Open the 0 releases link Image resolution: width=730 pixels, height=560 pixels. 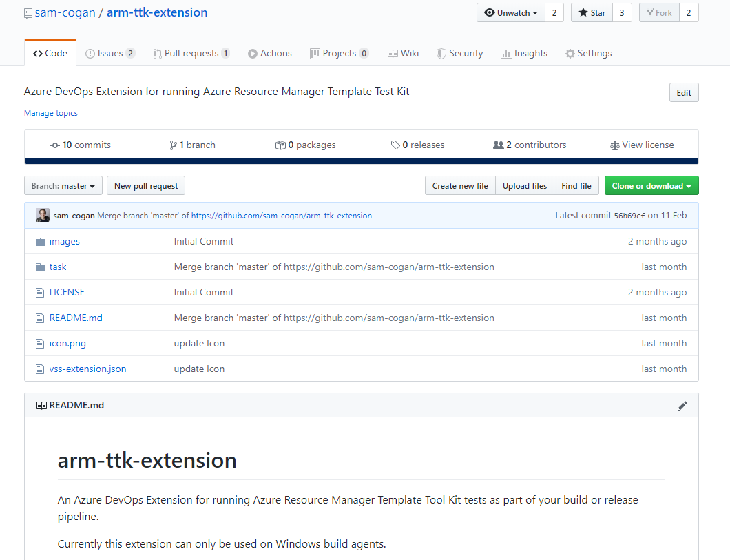point(417,145)
